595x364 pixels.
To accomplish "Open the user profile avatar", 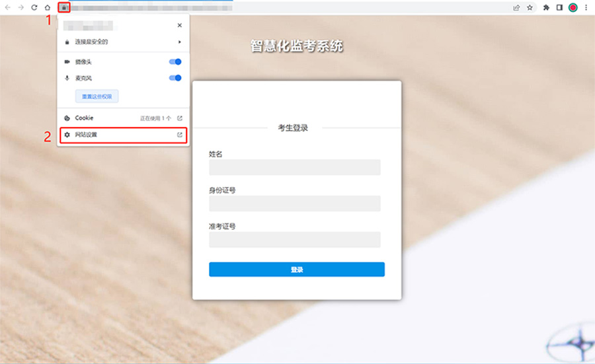I will tap(573, 7).
